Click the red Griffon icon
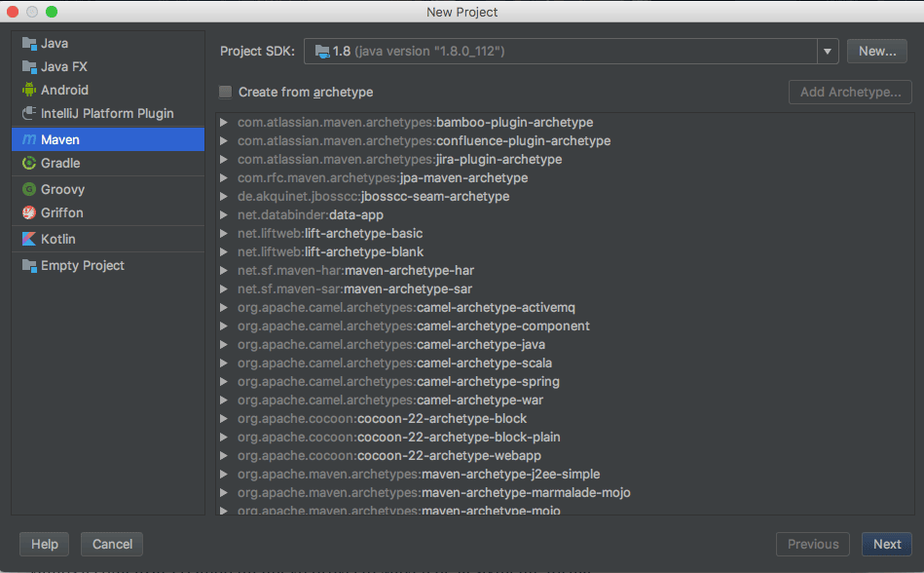 [x=29, y=212]
